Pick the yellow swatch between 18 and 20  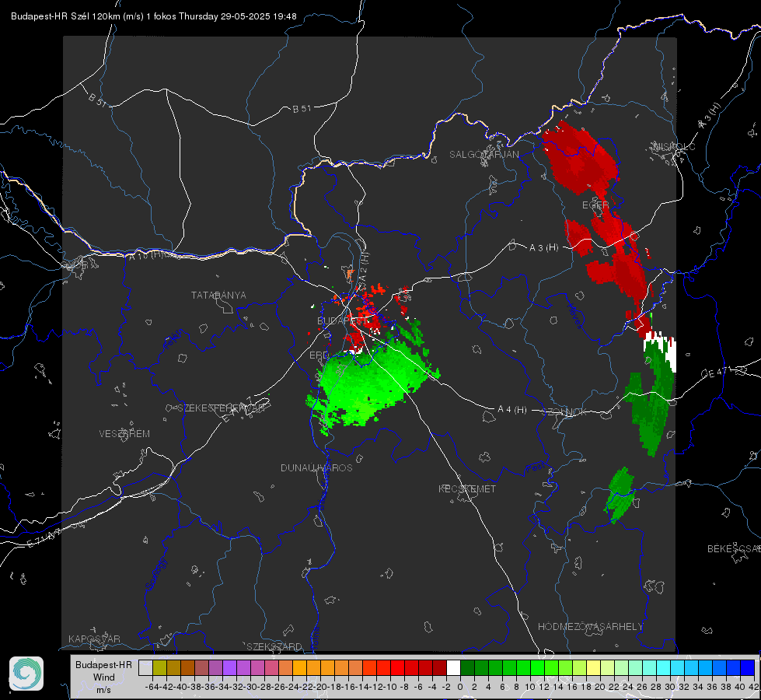click(x=593, y=667)
